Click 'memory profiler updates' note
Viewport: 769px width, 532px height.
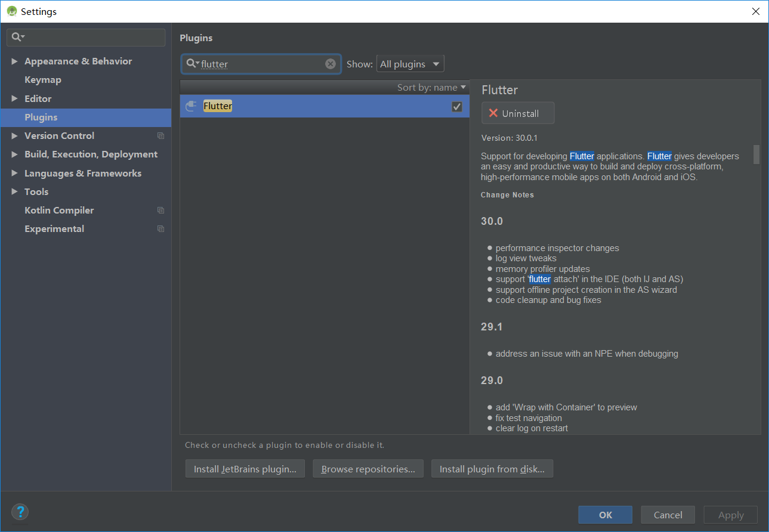point(543,269)
